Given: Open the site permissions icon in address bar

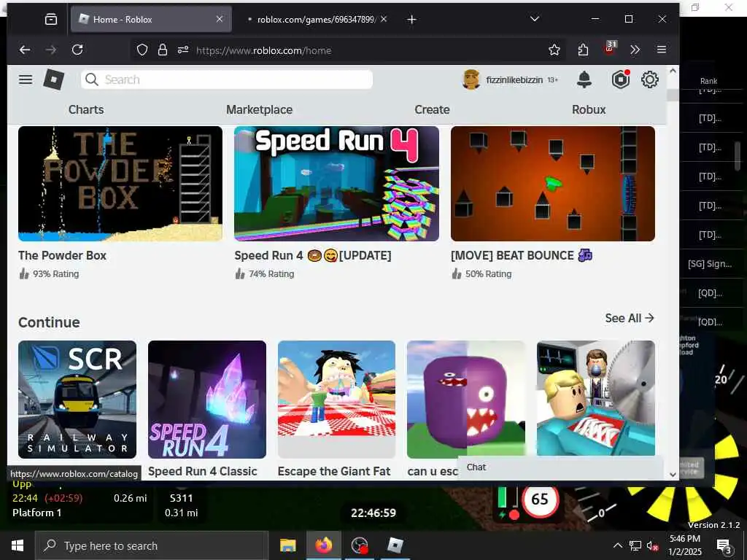Looking at the screenshot, I should 183,50.
